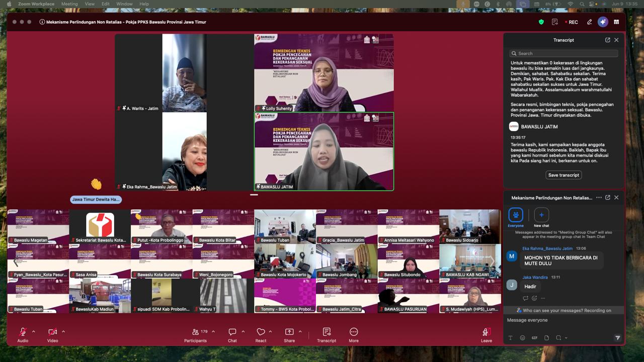The width and height of the screenshot is (644, 362).
Task: Open the Help menu in menu bar
Action: pos(144,4)
